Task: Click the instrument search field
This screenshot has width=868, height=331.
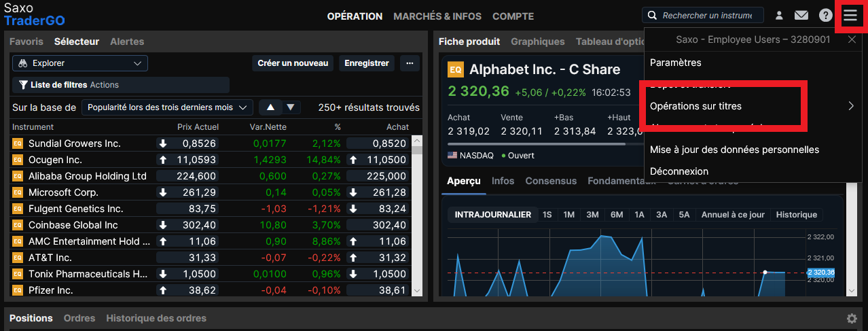Action: click(x=703, y=15)
